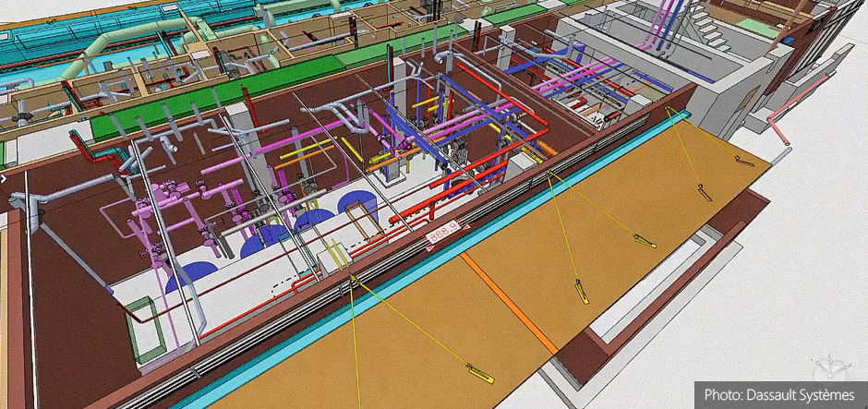
Task: Pick the yellow annotation tag nearest the bottom edge
Action: pos(480,372)
